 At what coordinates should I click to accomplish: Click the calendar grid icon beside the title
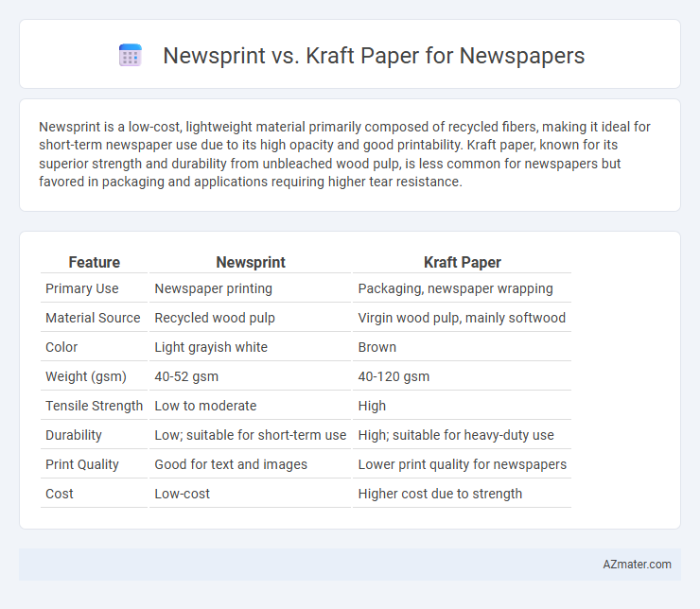(131, 56)
